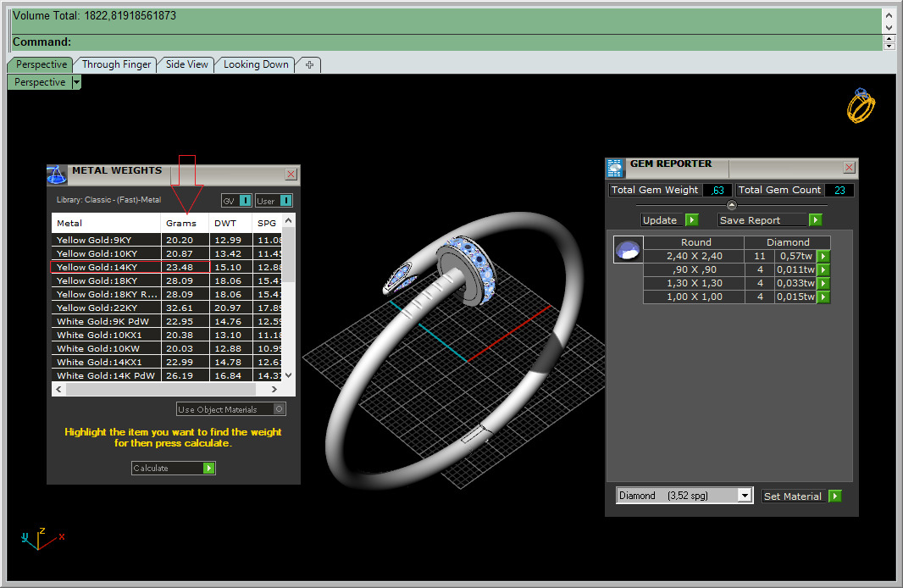
Task: Click the Set Material button
Action: (x=795, y=496)
